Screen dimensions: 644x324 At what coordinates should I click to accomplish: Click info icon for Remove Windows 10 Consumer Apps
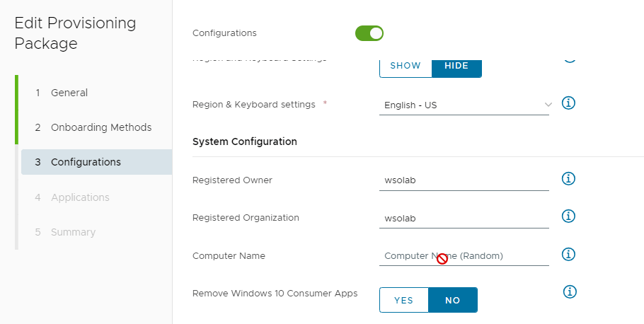coord(570,292)
